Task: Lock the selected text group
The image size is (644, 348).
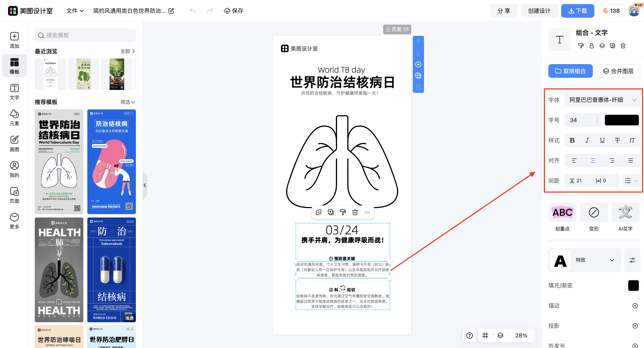Action: pyautogui.click(x=591, y=46)
